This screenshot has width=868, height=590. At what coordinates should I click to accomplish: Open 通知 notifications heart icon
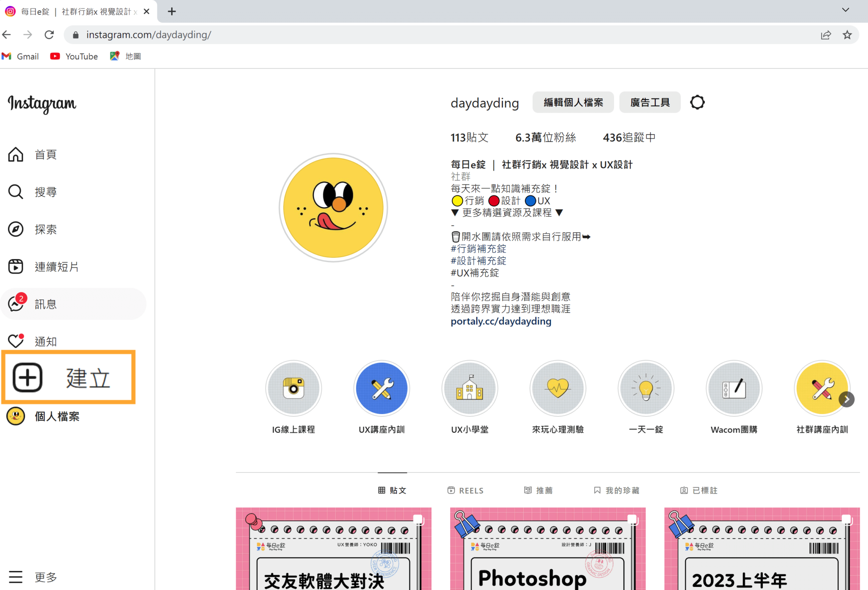point(16,341)
